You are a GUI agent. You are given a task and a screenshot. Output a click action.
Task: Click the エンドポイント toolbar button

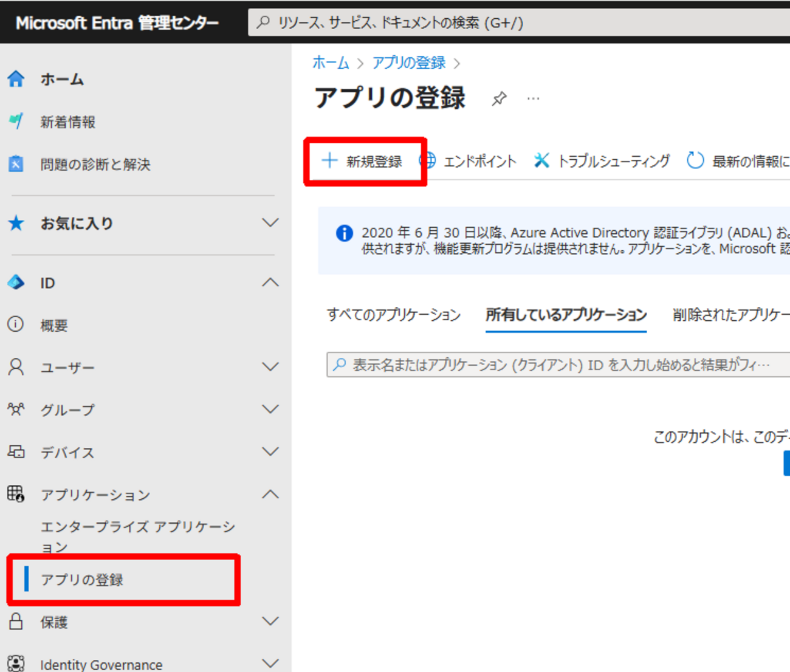tap(469, 161)
